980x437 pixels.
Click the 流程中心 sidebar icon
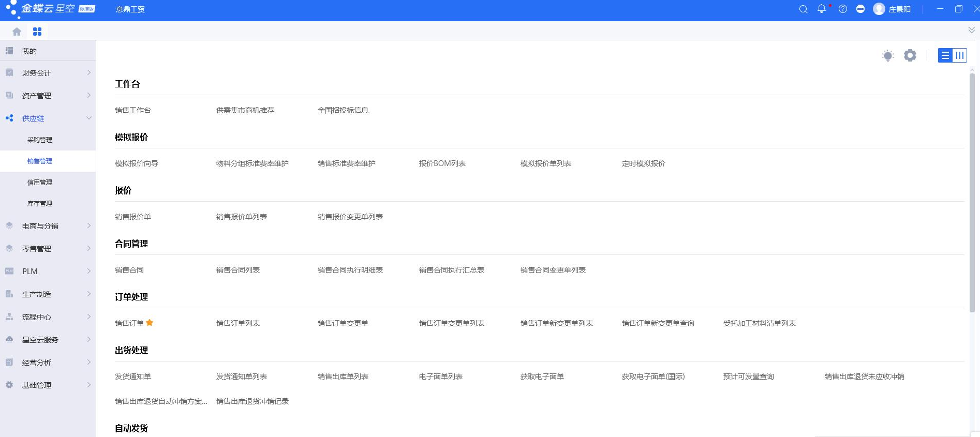(9, 317)
